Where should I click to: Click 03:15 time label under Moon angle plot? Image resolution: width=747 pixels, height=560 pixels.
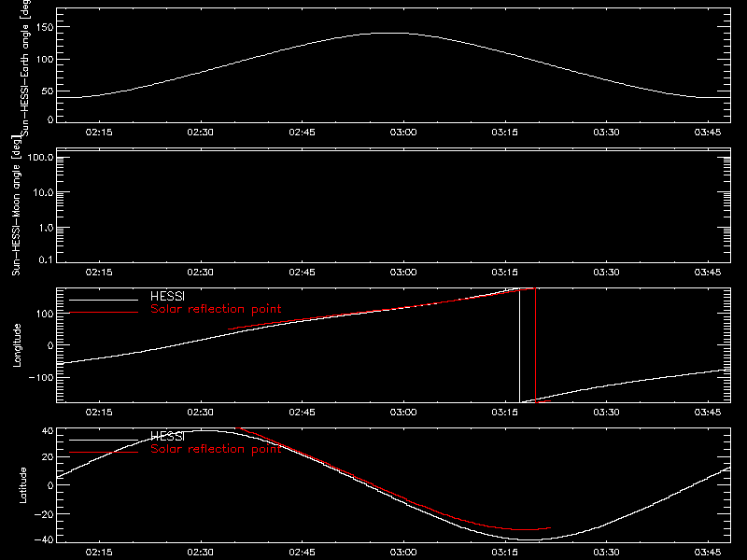505,273
